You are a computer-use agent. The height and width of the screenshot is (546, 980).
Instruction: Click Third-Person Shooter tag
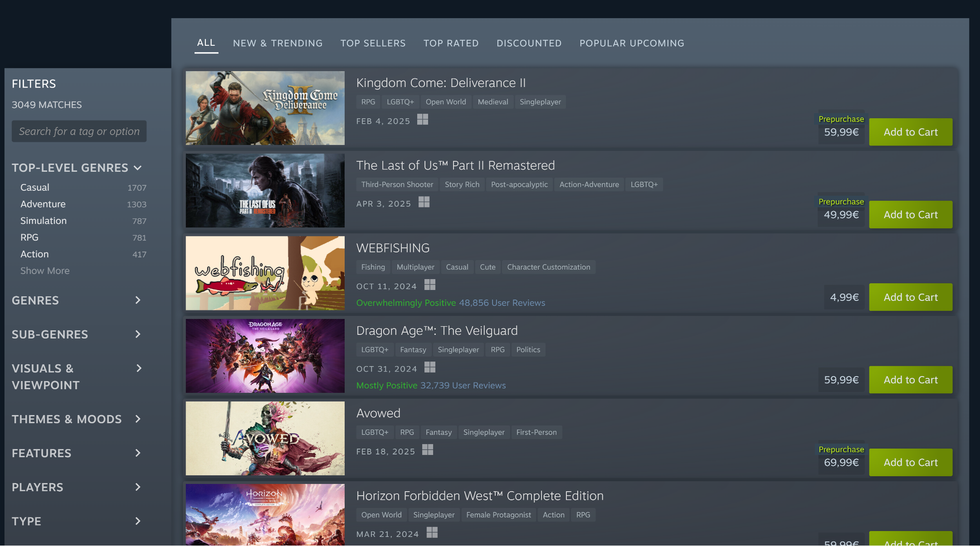click(397, 184)
